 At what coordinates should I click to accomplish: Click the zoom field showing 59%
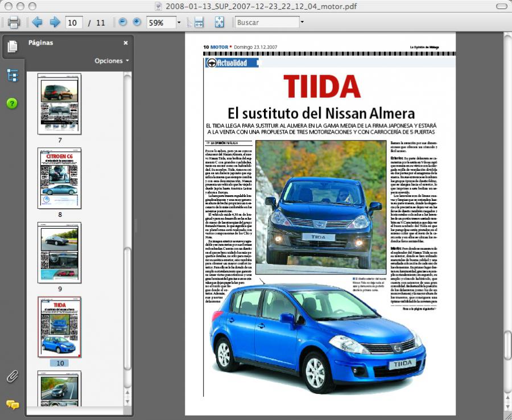(162, 23)
